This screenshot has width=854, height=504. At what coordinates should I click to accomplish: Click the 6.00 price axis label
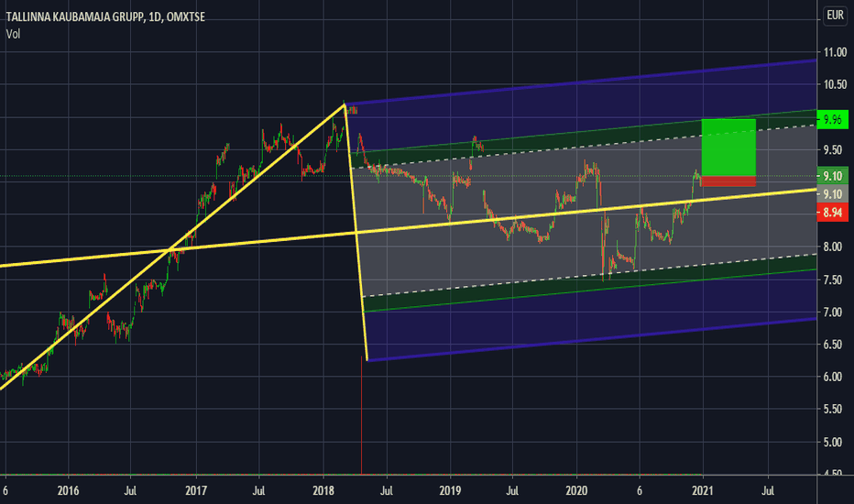pos(833,377)
